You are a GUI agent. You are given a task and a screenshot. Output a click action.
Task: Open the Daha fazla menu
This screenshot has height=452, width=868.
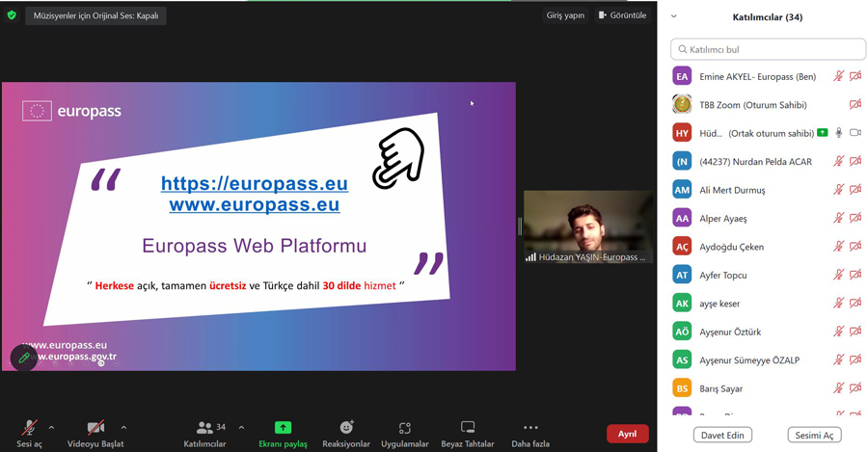530,433
